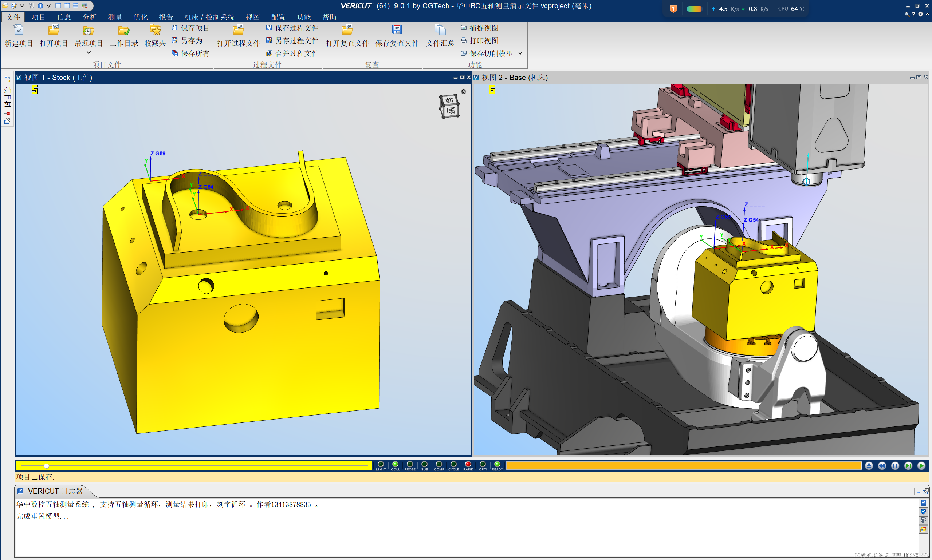
Task: Toggle the RAPID red status light
Action: pos(468,465)
